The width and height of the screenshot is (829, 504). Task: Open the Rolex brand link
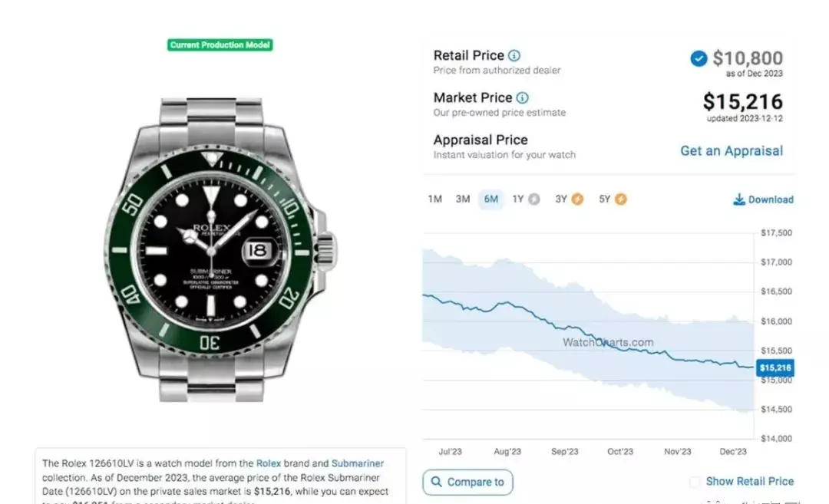pos(269,463)
